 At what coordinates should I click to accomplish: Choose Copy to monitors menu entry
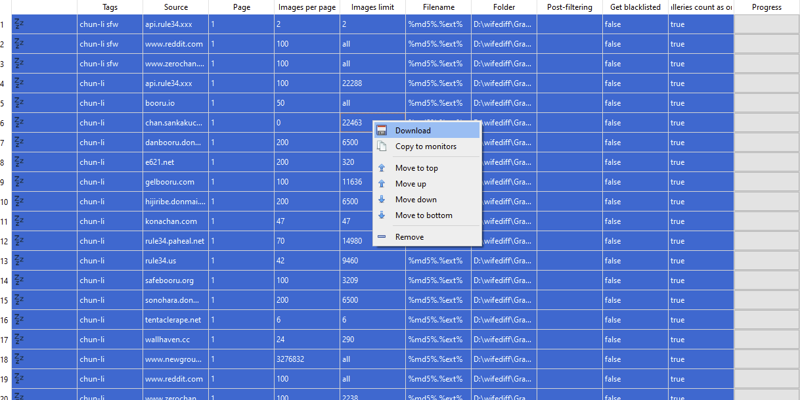427,146
